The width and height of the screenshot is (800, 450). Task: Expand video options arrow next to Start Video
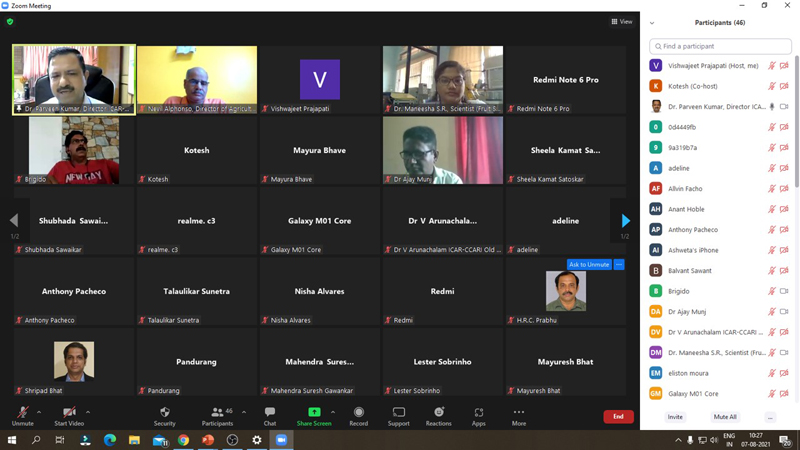[x=88, y=412]
